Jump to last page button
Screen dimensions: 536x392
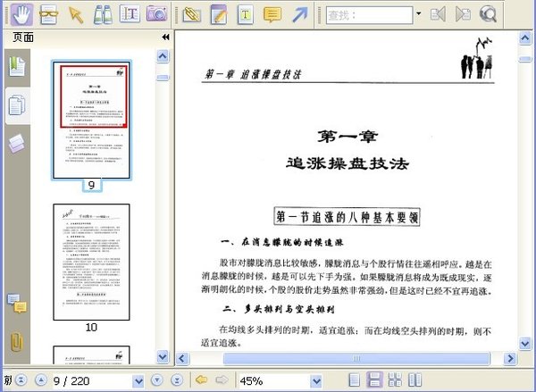click(177, 380)
